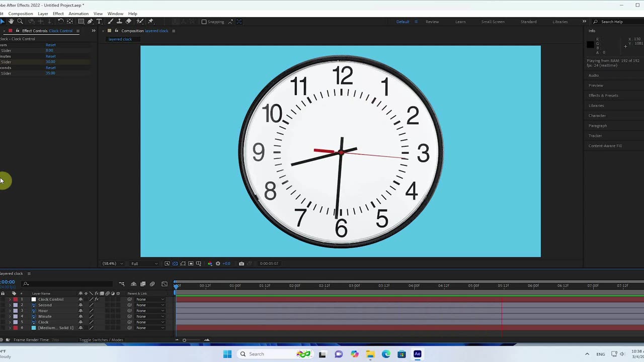The height and width of the screenshot is (362, 644).
Task: Click the snapshot camera icon in viewer
Action: [242, 263]
